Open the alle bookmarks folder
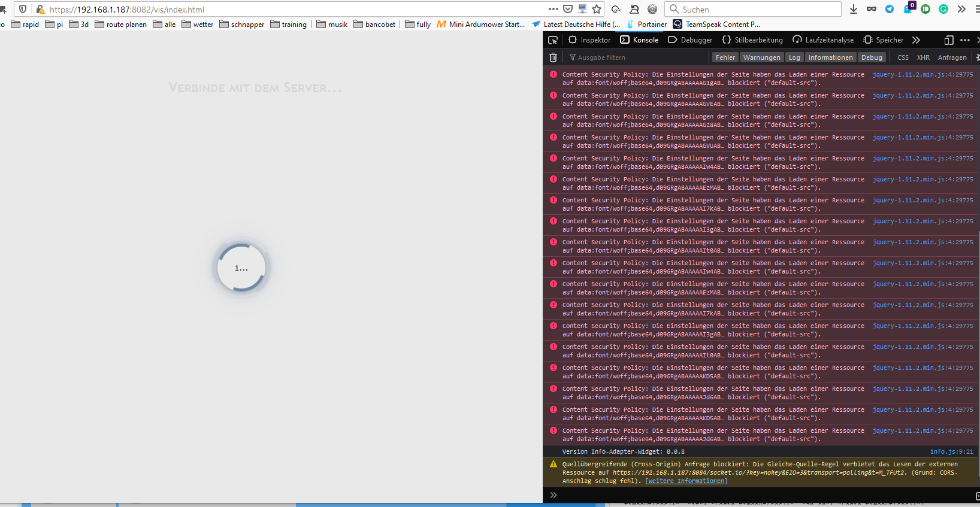The height and width of the screenshot is (507, 980). pos(165,25)
